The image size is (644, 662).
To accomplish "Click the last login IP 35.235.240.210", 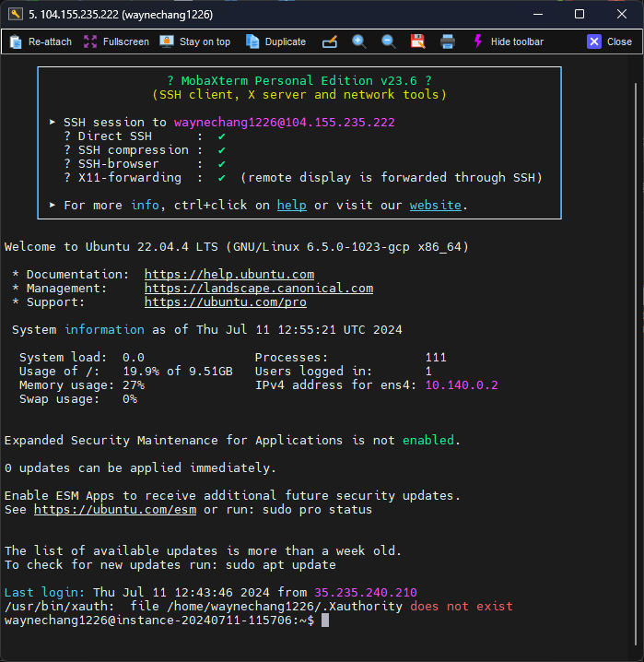I will coord(366,592).
